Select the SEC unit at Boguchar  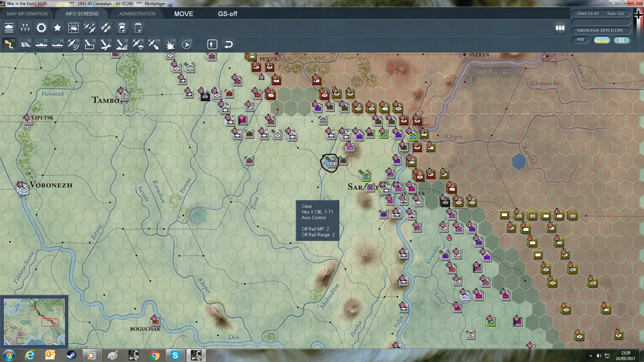(x=155, y=320)
